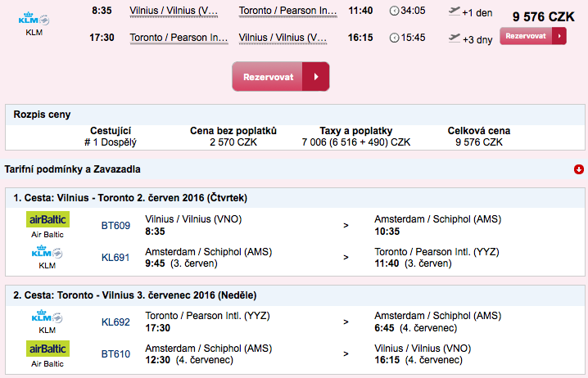Click flight number KL691
588x378 pixels.
tap(115, 258)
